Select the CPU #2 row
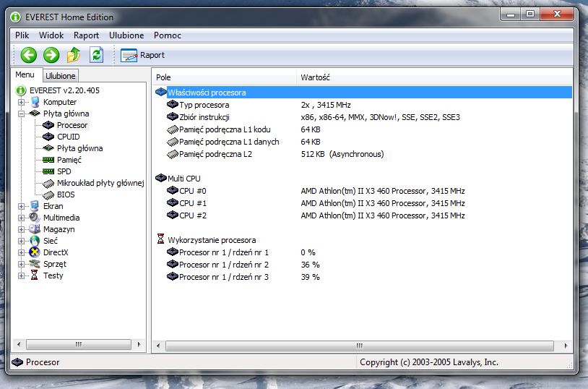Image resolution: width=588 pixels, height=389 pixels. tap(363, 215)
